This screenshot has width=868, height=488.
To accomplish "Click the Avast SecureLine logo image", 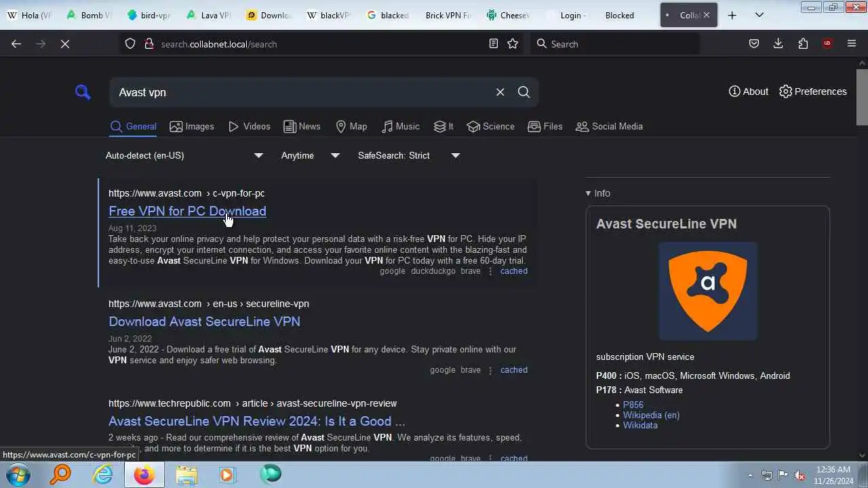I will pyautogui.click(x=708, y=291).
